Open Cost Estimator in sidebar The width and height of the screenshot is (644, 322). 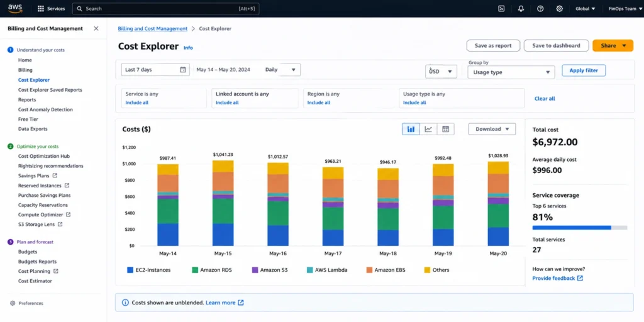coord(35,281)
